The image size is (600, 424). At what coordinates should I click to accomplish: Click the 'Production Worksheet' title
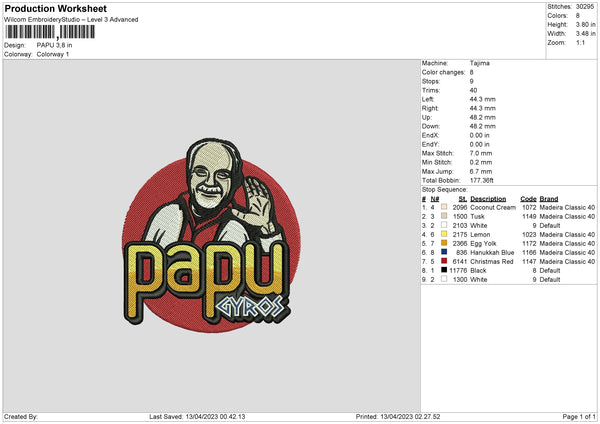[x=56, y=8]
